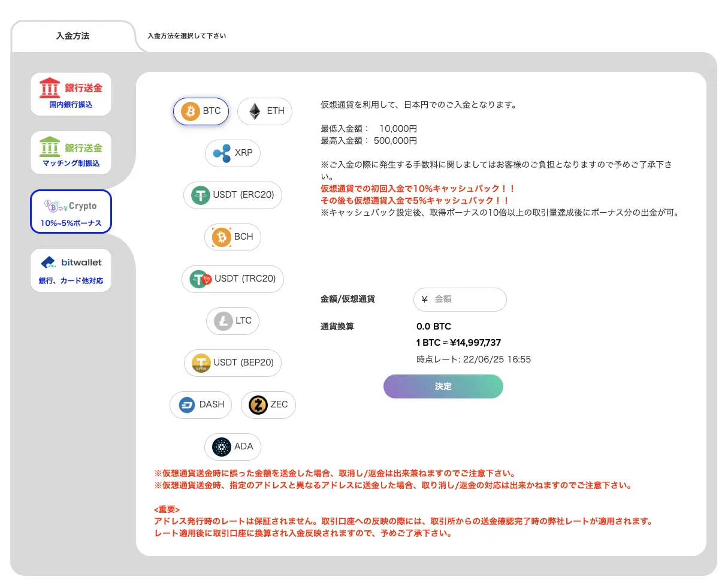Click the 0.0 BTC converted value
This screenshot has width=728, height=586.
(x=434, y=327)
